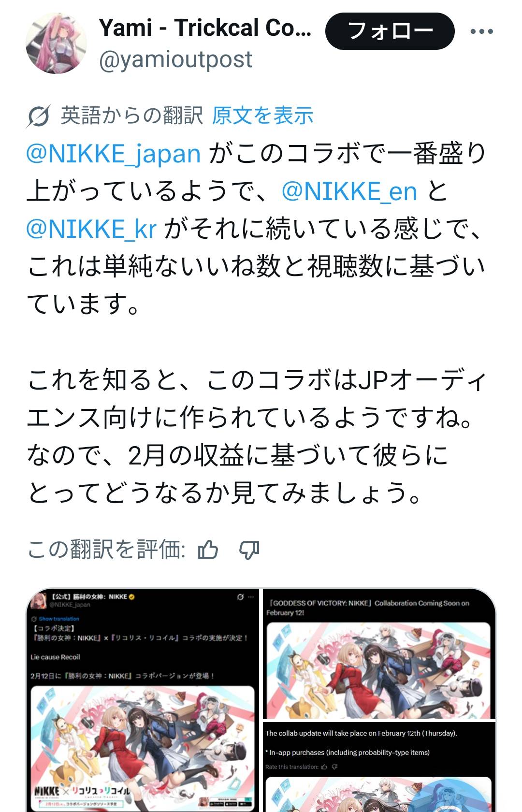The image size is (522, 812).
Task: Tap thumbs up inside embedded Rate this translation
Action: 324,767
